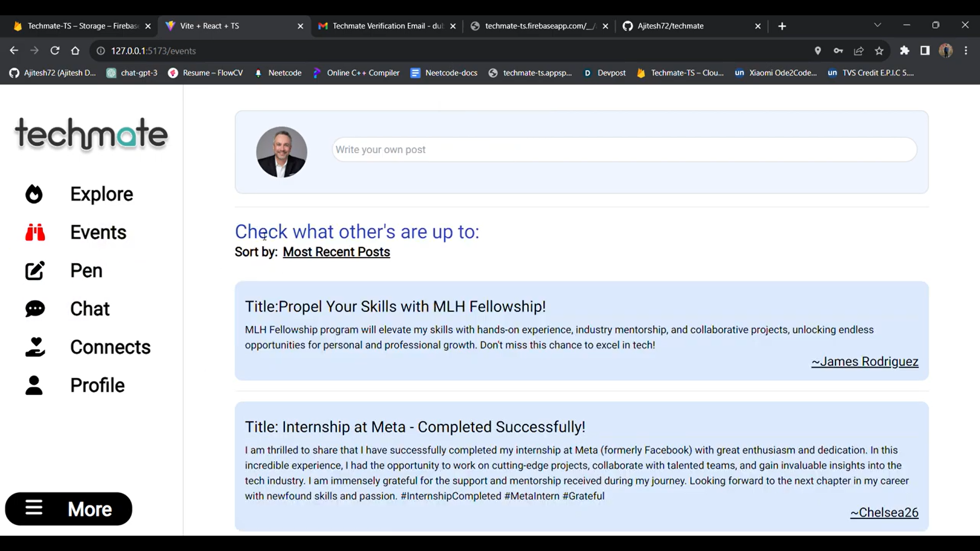Click the user profile photo thumbnail
Screen dimensions: 980x551
(282, 152)
